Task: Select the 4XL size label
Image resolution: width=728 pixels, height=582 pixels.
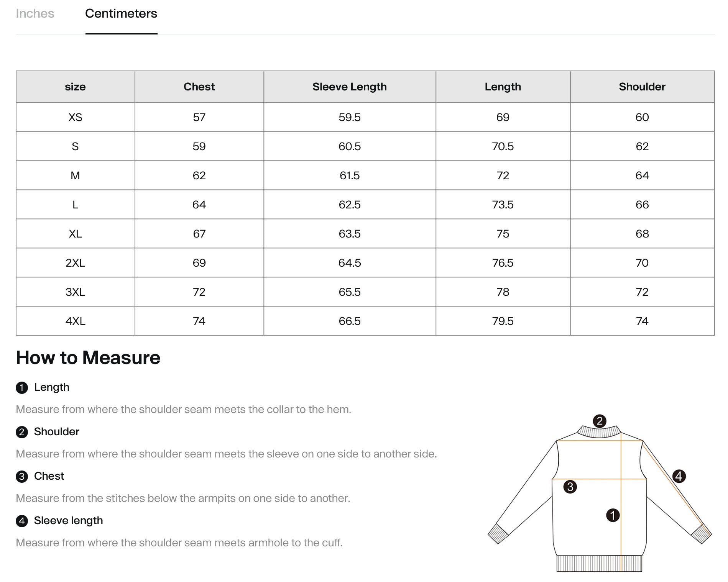Action: tap(75, 321)
